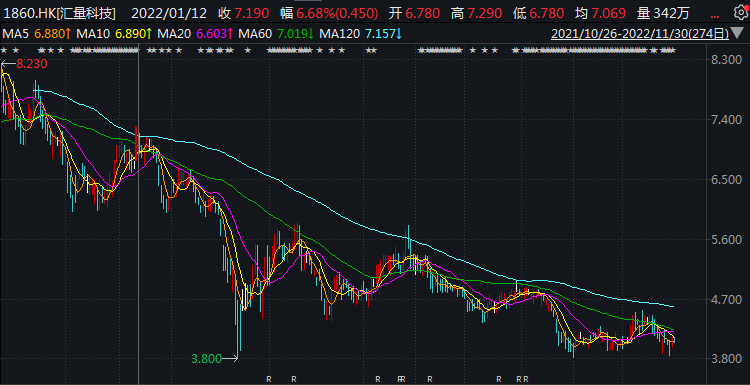Click the R marker left of the double RR
750x385 pixels.
click(x=378, y=379)
